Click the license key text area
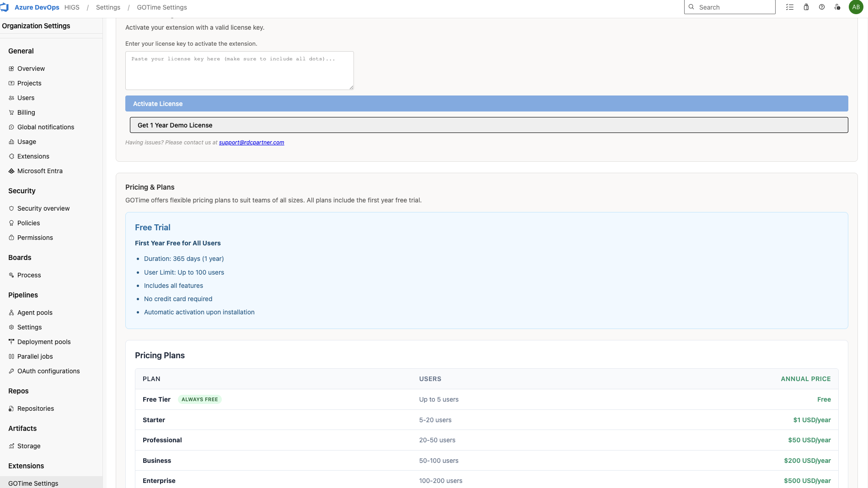 [x=239, y=70]
